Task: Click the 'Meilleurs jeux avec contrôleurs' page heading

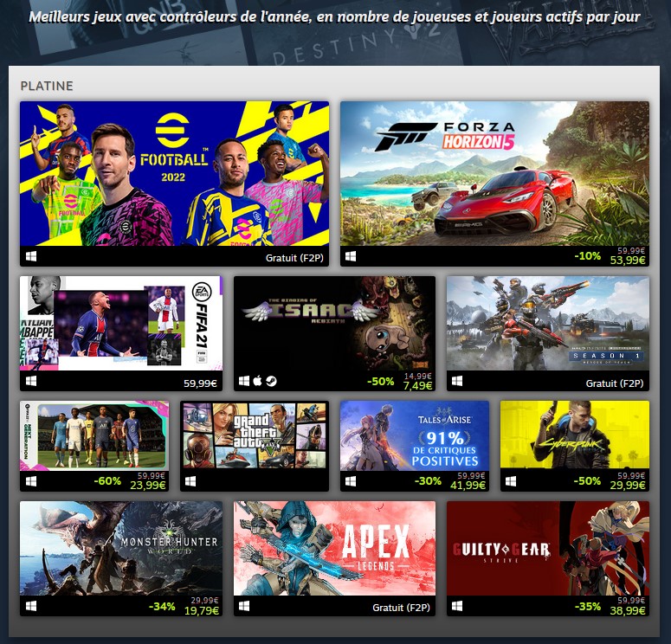Action: pyautogui.click(x=334, y=16)
